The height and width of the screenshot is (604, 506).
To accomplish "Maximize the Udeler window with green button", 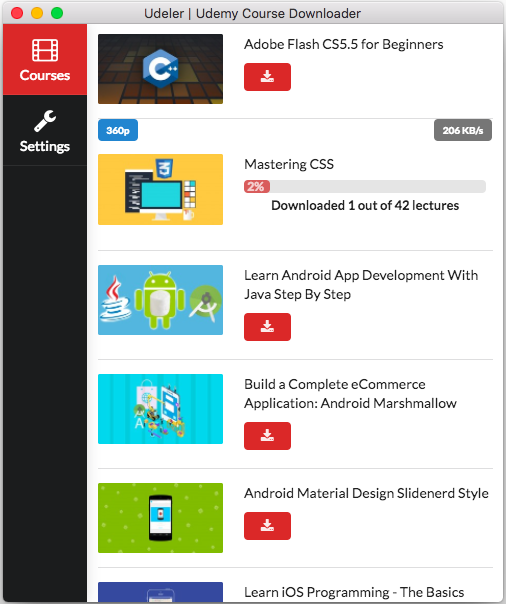I will click(57, 13).
